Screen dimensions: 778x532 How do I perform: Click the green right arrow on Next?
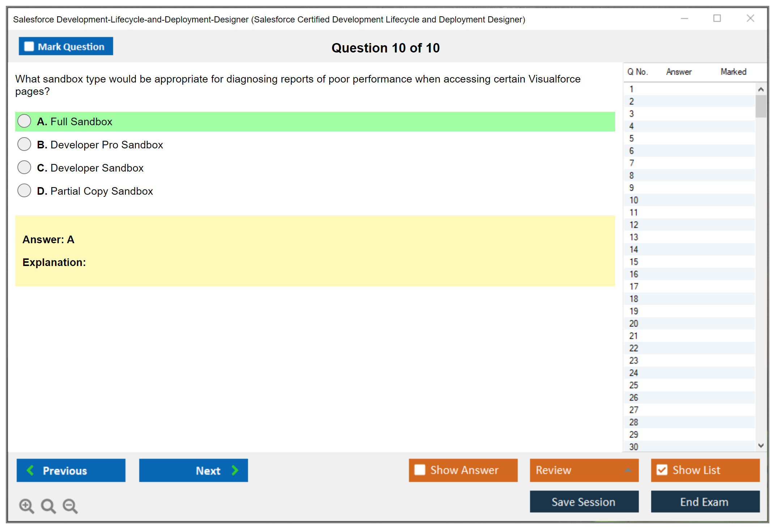pos(235,470)
